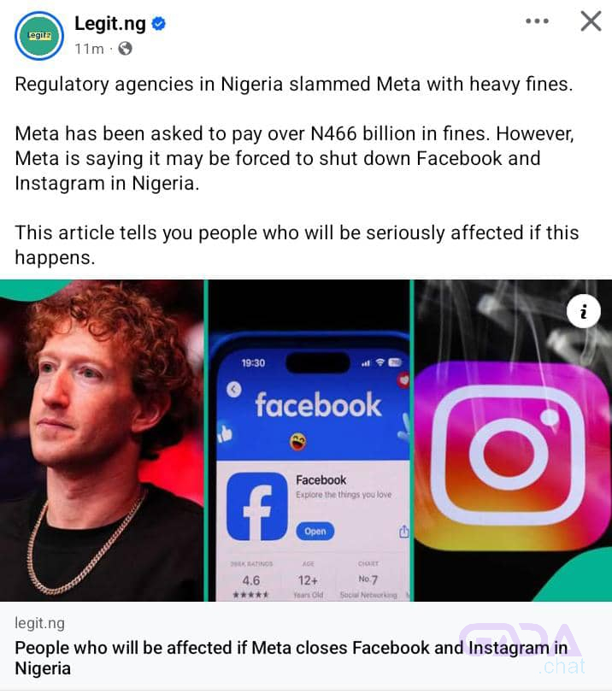Click the Facebook app store photo panel
This screenshot has width=612, height=700.
point(309,441)
